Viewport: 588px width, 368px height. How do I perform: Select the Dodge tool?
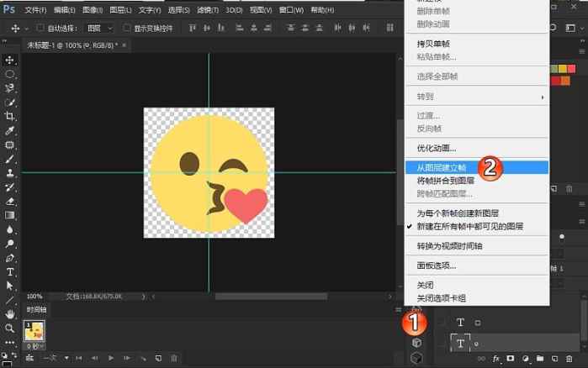tap(10, 244)
